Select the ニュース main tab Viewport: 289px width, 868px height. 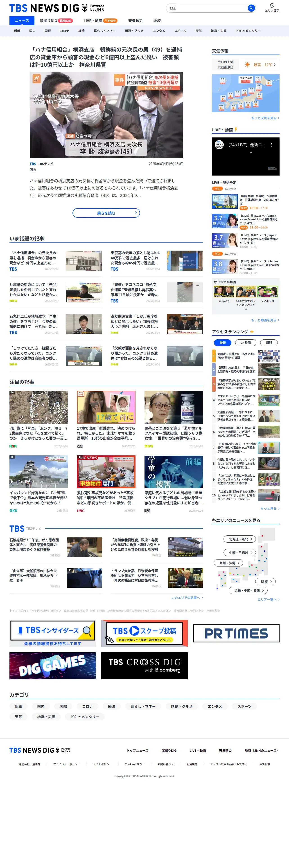click(x=22, y=21)
